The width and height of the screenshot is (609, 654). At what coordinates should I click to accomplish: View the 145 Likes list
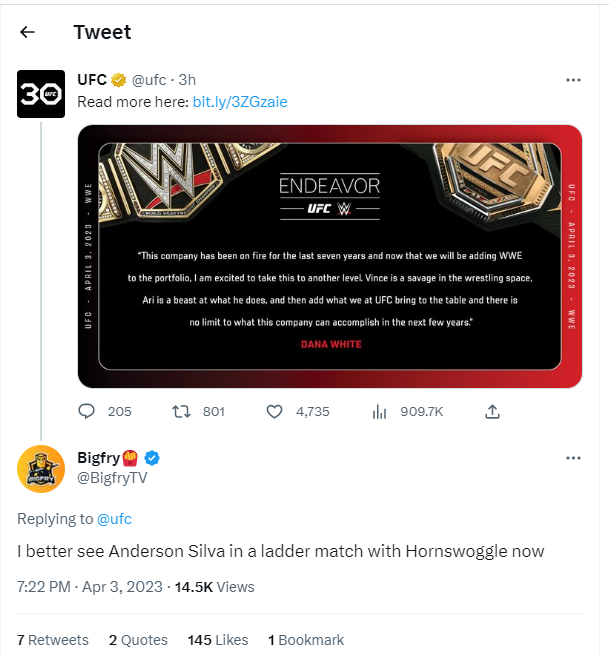pos(217,640)
